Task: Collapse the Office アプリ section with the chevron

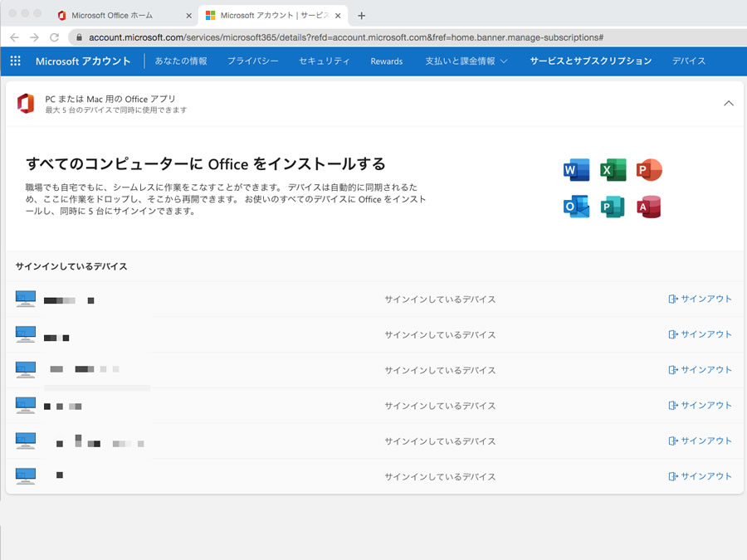Action: click(x=729, y=104)
